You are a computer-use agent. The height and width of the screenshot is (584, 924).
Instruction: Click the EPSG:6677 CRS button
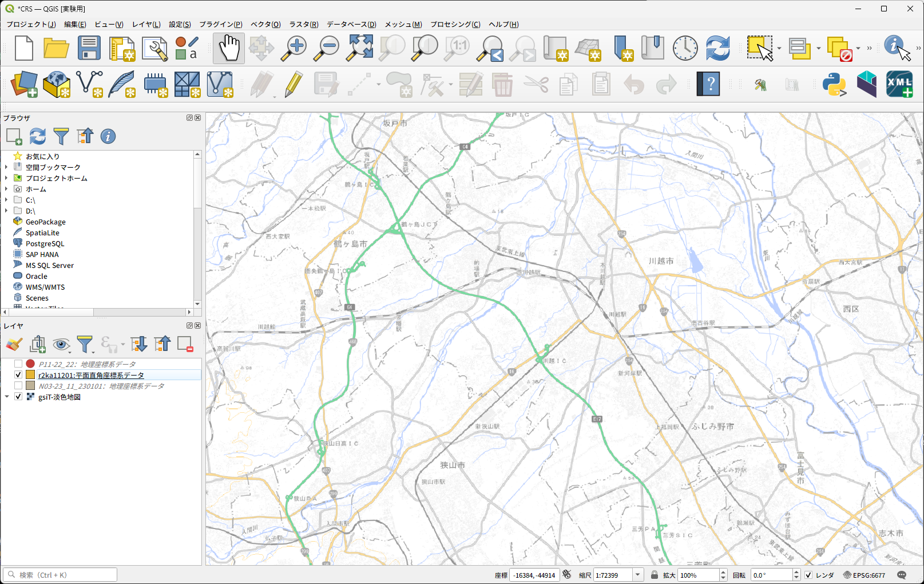coord(864,575)
